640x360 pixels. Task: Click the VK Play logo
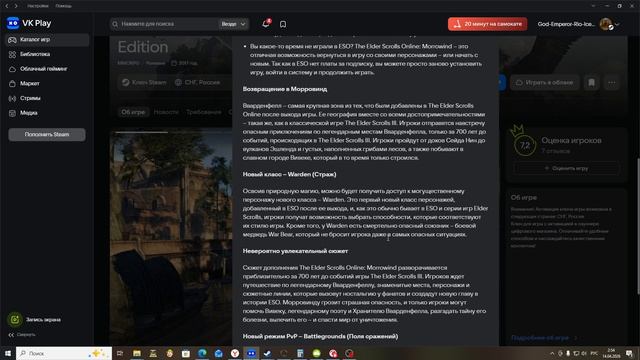pos(29,23)
